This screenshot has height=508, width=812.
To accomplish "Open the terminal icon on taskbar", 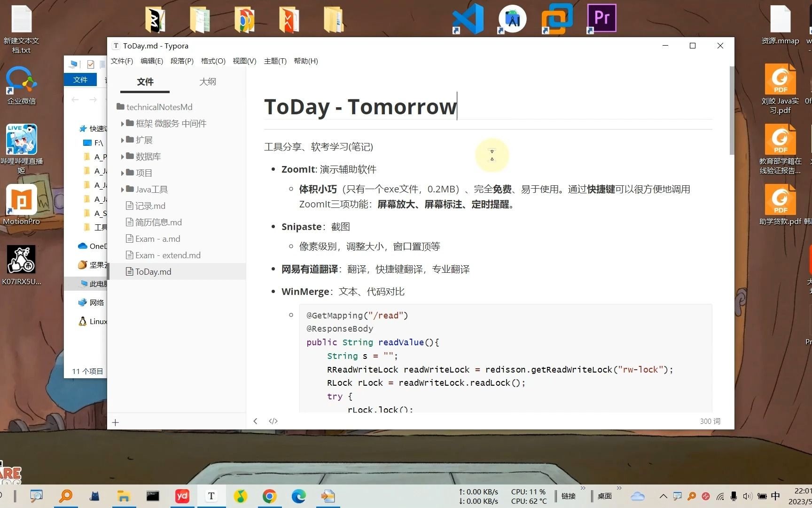I will click(153, 496).
